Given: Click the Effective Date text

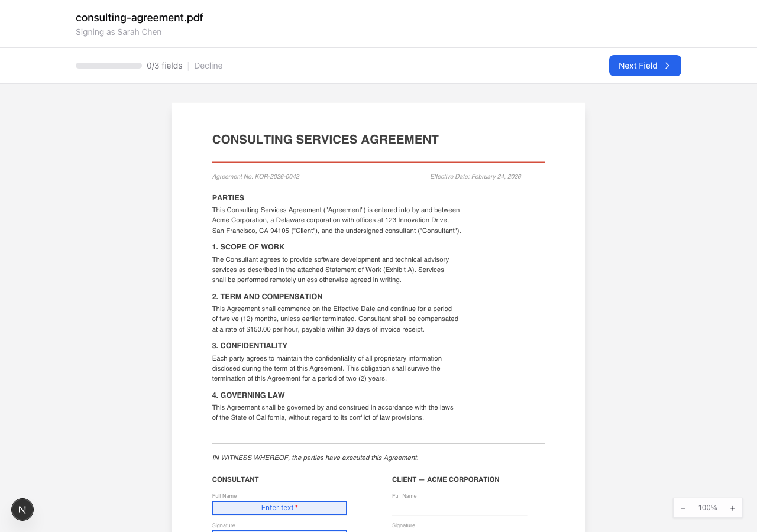Looking at the screenshot, I should (475, 177).
